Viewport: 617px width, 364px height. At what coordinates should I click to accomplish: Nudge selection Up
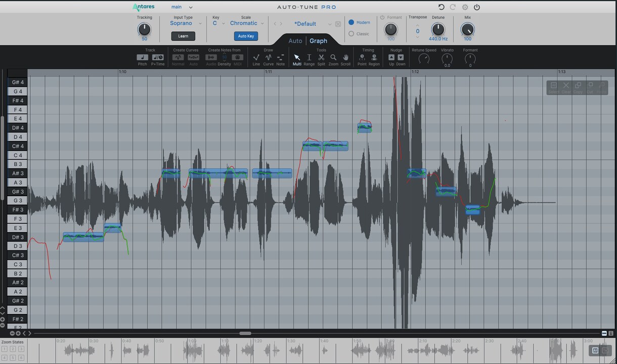391,58
